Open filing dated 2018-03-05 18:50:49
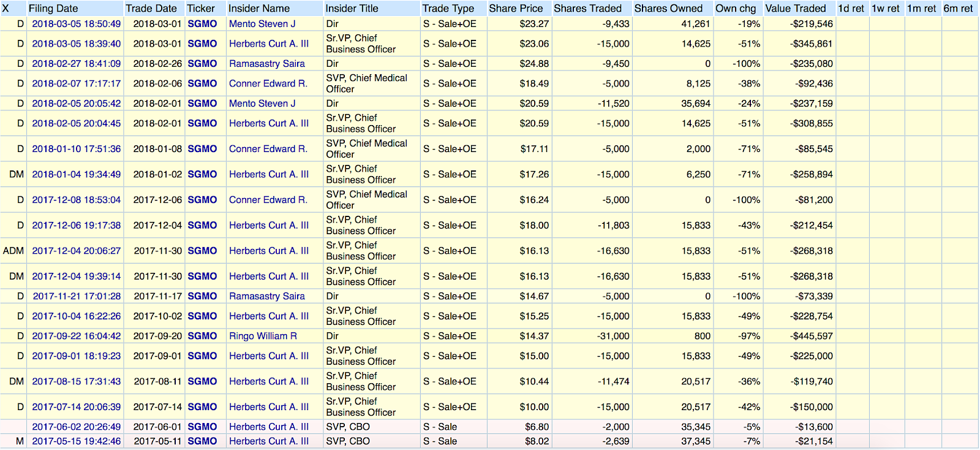This screenshot has width=980, height=450. (77, 24)
